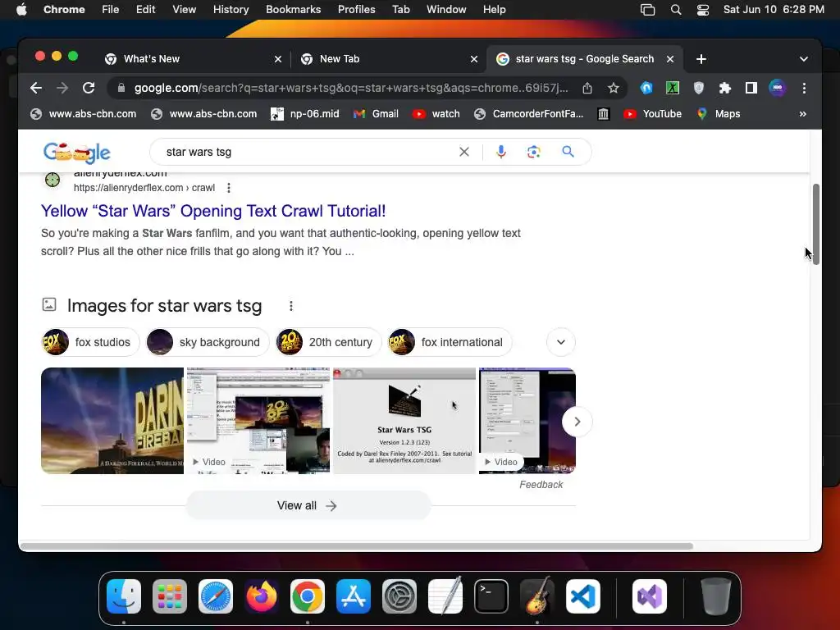Open the YouTube bookmark
840x630 pixels.
tap(652, 114)
